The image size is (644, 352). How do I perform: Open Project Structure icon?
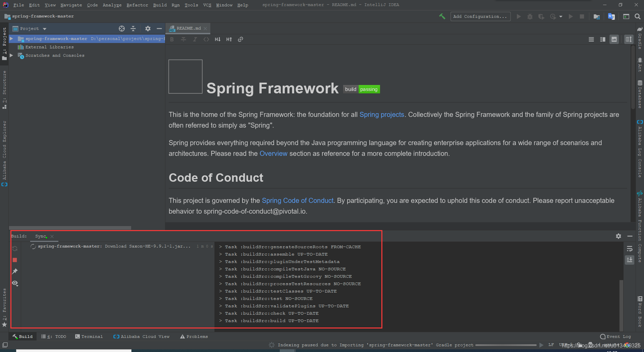point(597,16)
